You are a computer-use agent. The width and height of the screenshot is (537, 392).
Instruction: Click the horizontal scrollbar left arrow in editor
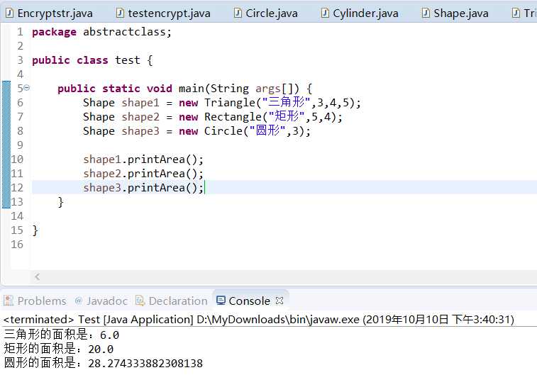click(x=38, y=276)
